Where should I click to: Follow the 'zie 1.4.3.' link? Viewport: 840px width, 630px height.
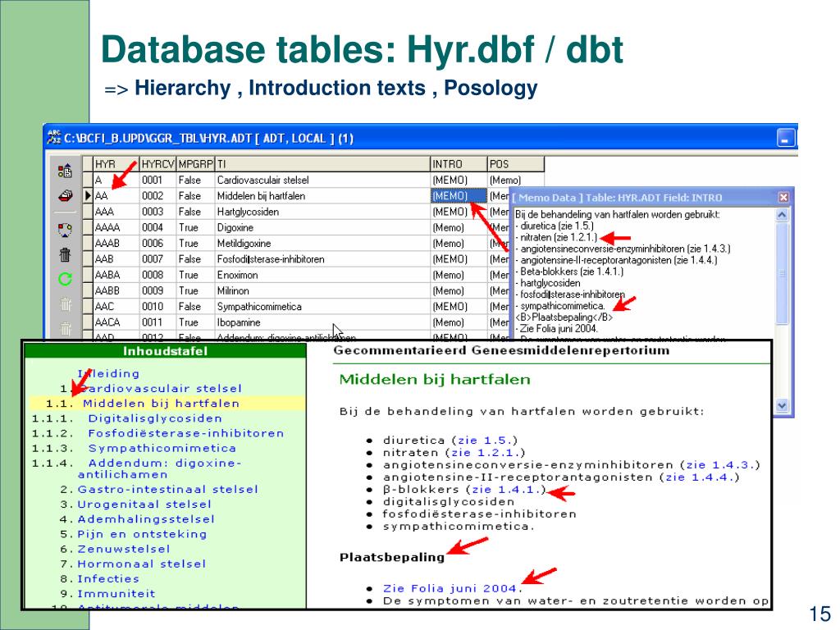(x=719, y=465)
